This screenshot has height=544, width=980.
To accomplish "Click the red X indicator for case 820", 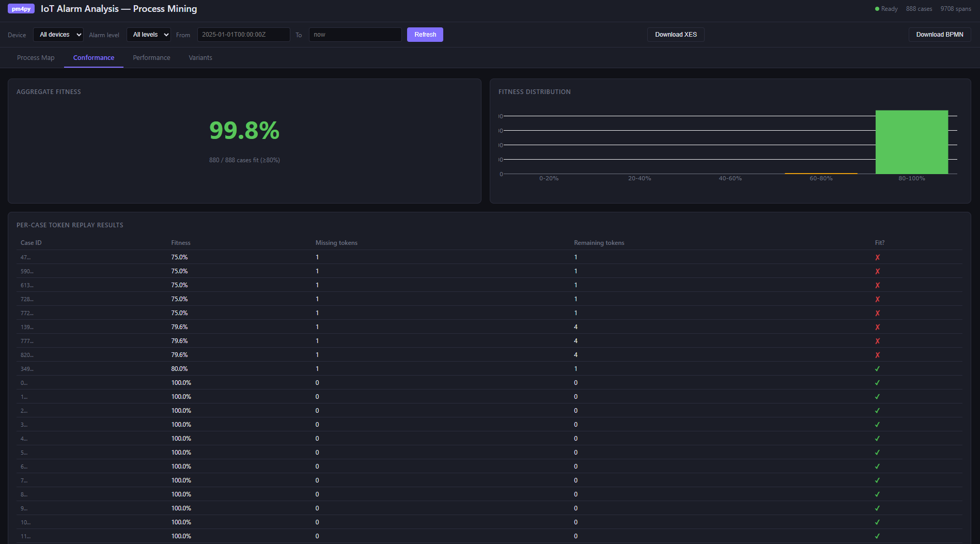I will point(877,355).
